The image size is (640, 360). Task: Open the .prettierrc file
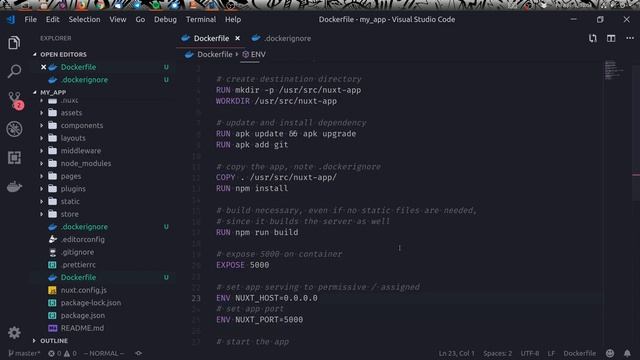click(78, 264)
